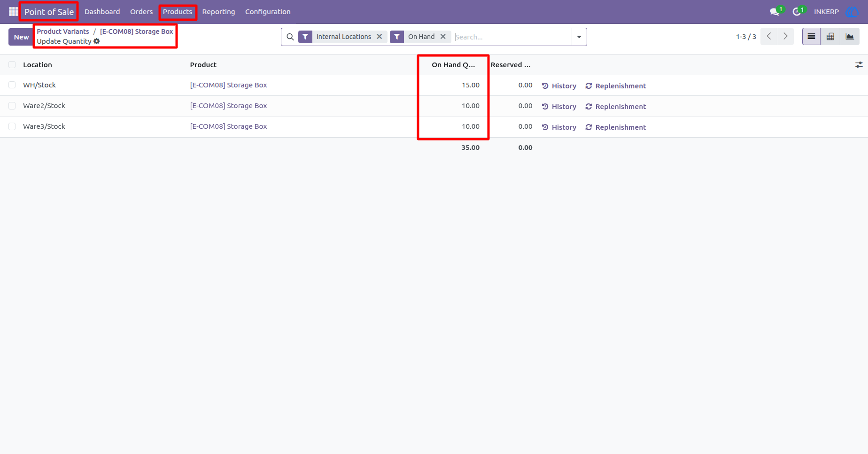This screenshot has width=868, height=454.
Task: Expand the search options dropdown arrow
Action: click(579, 37)
